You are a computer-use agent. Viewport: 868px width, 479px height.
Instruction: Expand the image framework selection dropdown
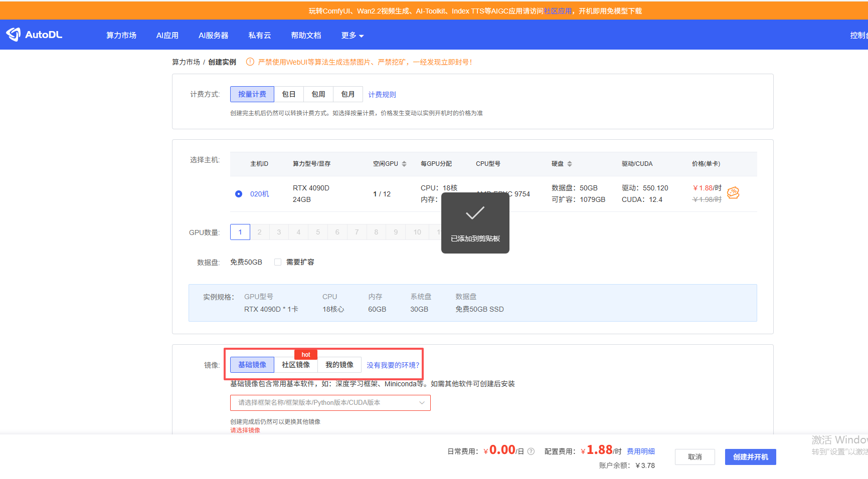[330, 403]
